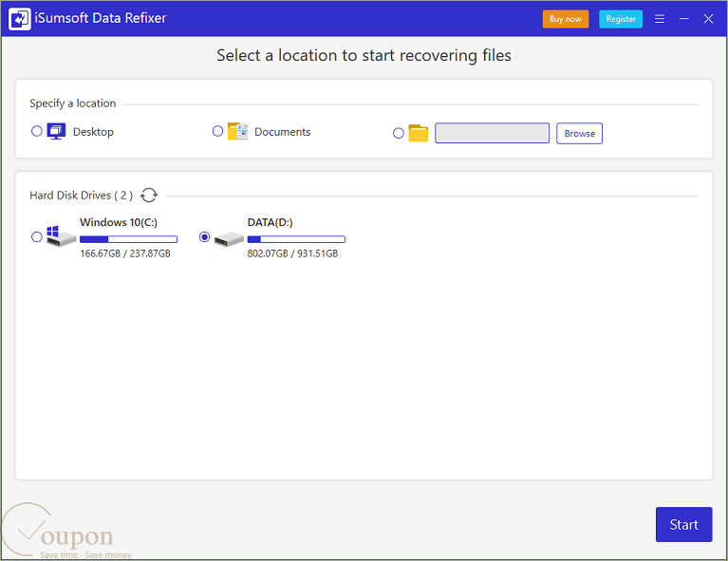
Task: Select the Windows 10(C:) radio button
Action: [x=37, y=237]
